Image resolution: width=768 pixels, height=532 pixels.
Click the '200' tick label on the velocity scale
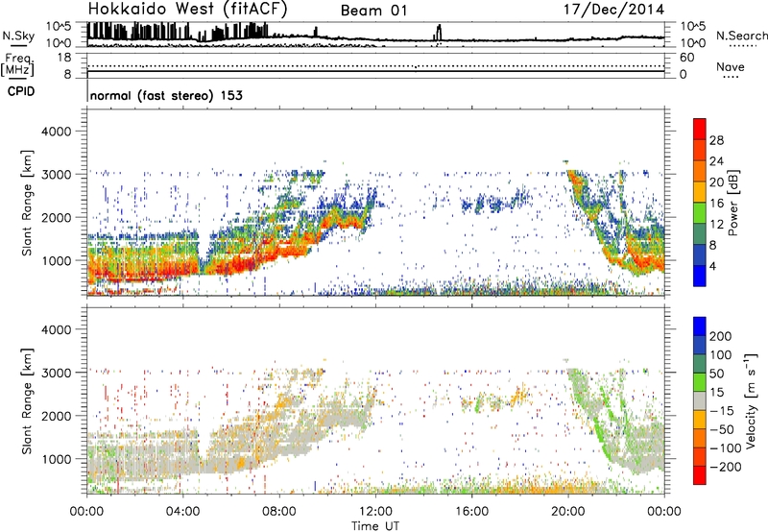pyautogui.click(x=721, y=336)
